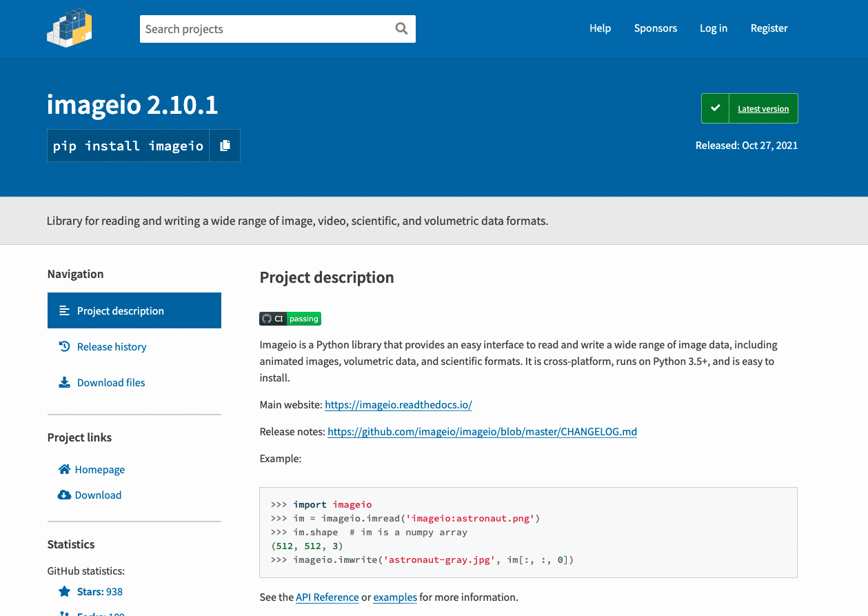Open the CHANGELOG.md release notes link
This screenshot has height=616, width=868.
pyautogui.click(x=482, y=432)
